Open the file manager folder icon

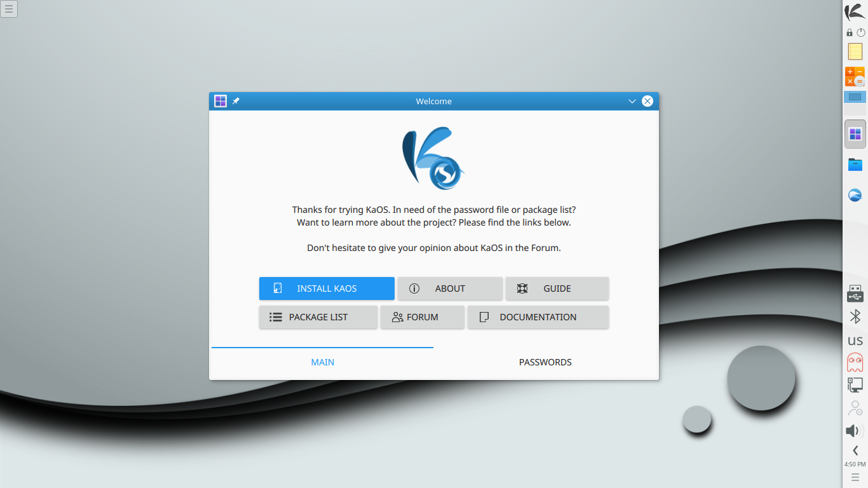pos(855,165)
